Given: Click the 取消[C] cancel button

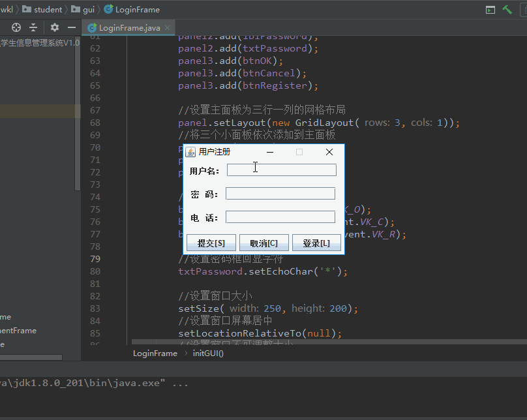Looking at the screenshot, I should click(264, 243).
